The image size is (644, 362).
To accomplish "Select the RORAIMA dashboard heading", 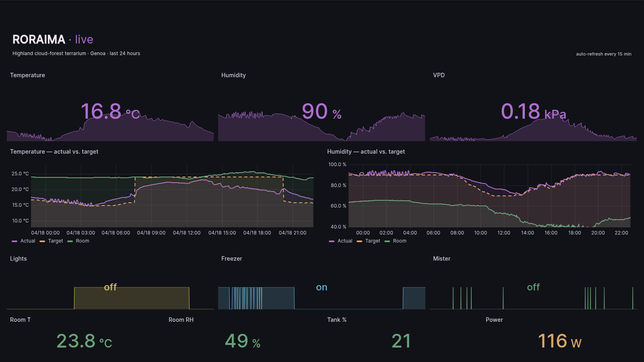I will point(39,39).
